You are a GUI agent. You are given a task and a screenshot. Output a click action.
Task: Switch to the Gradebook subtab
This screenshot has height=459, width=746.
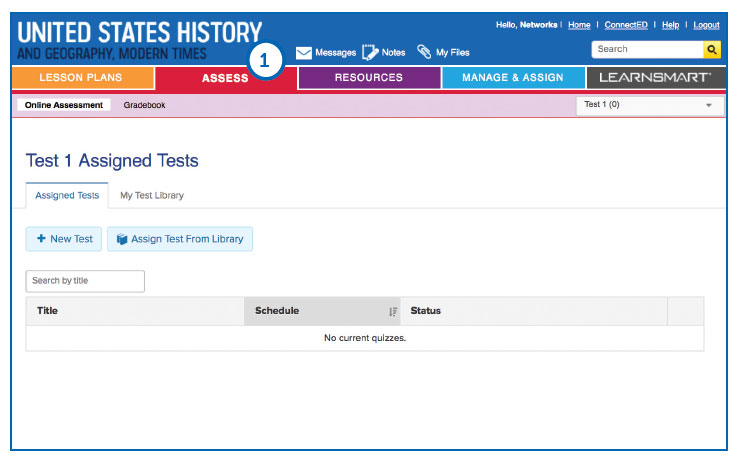pyautogui.click(x=144, y=105)
